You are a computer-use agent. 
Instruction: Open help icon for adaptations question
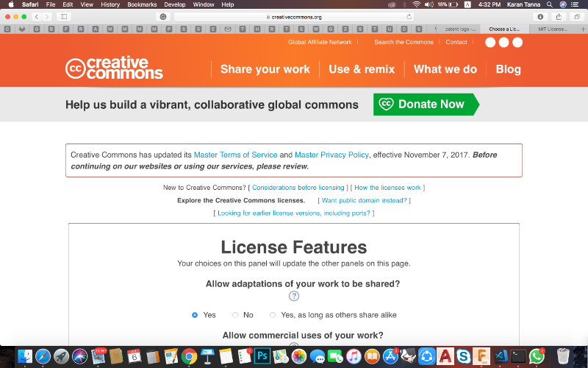[294, 297]
